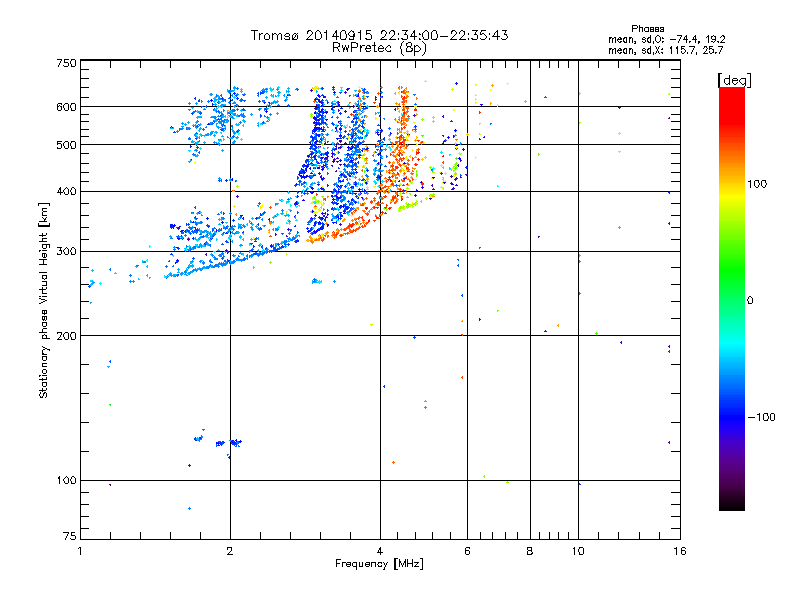Click the y-axis '400' tick label
Image resolution: width=800 pixels, height=600 pixels.
point(67,192)
